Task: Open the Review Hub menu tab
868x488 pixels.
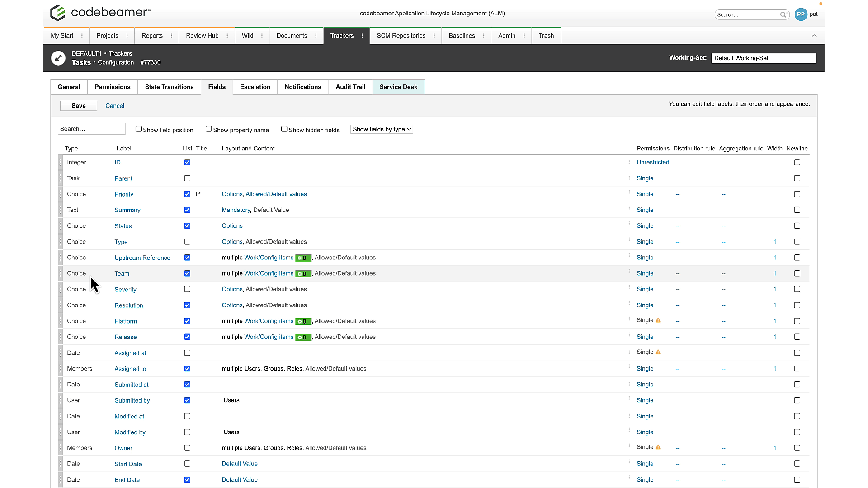Action: click(202, 36)
